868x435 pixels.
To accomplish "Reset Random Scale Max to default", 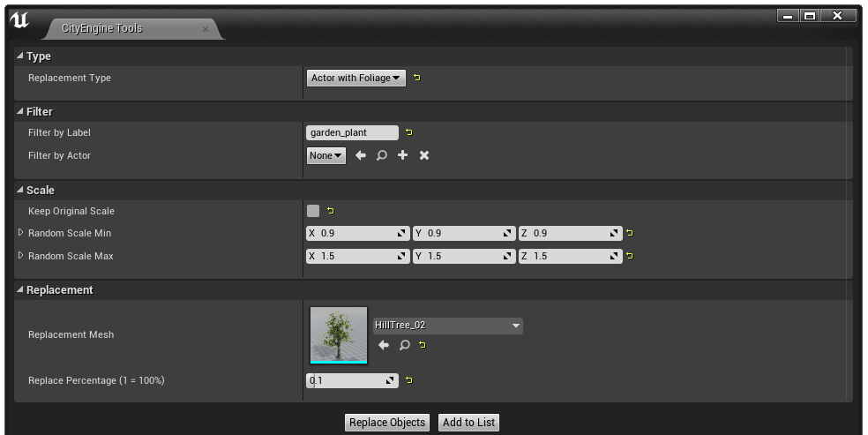I will tap(630, 256).
